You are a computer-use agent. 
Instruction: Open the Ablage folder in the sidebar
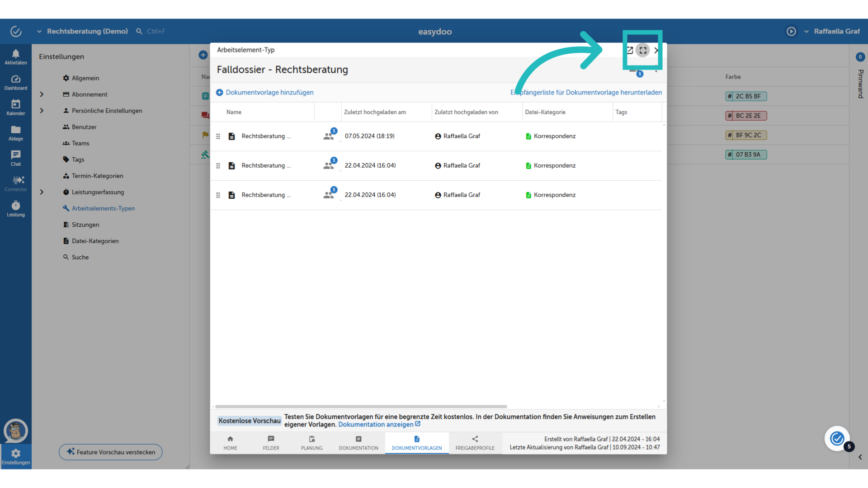point(16,133)
